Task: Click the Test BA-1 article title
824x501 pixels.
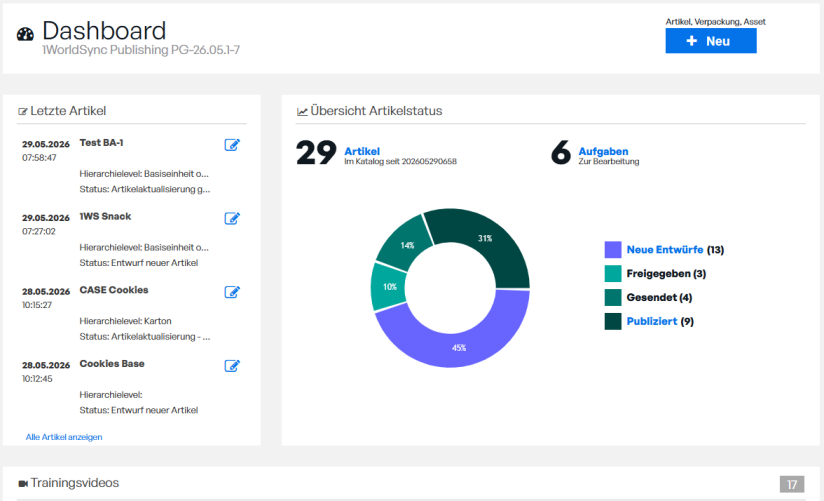Action: click(x=101, y=143)
